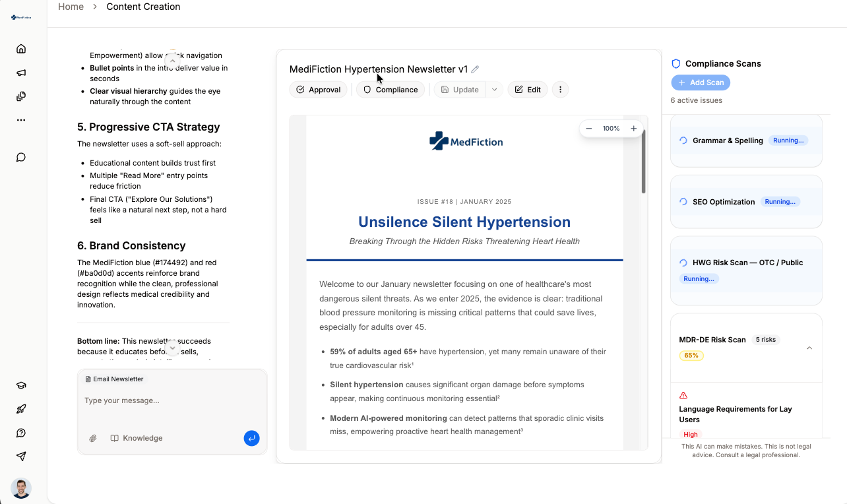Toggle the Approval status on the newsletter

tap(318, 89)
